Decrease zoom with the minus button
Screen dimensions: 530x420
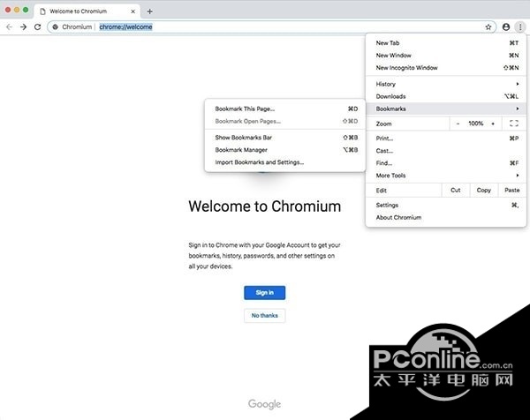(x=458, y=124)
